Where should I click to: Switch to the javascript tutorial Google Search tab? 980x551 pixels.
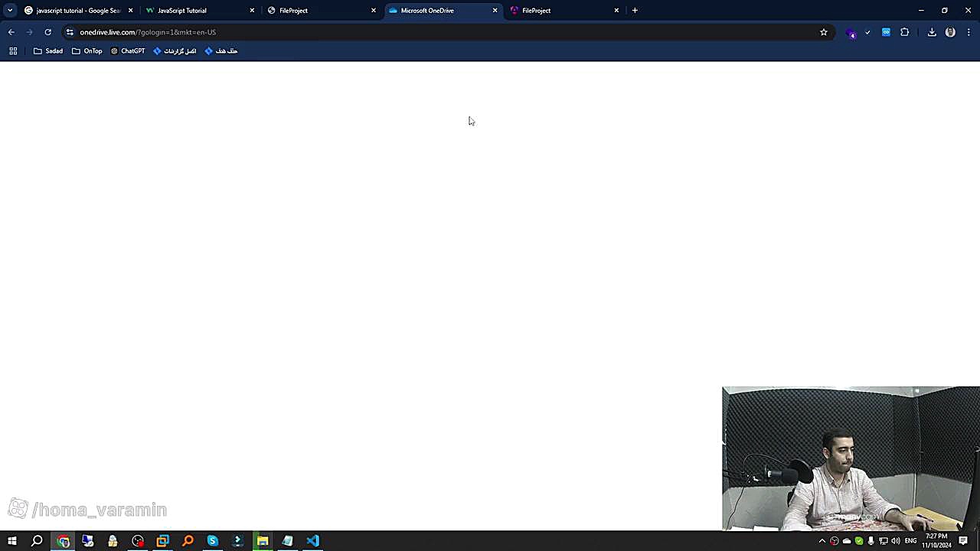pos(78,11)
